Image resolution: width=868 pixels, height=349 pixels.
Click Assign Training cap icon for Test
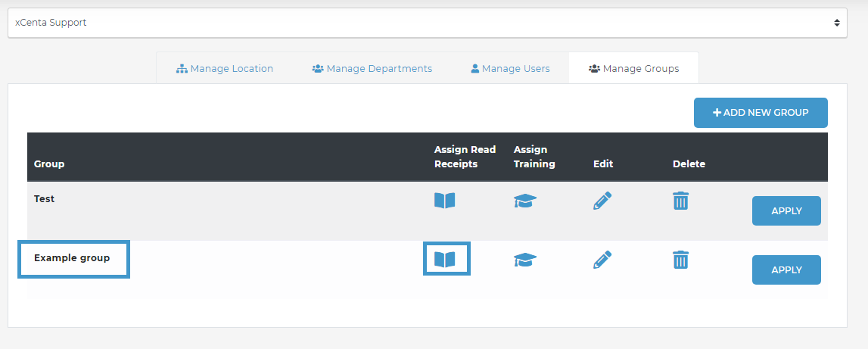point(525,201)
